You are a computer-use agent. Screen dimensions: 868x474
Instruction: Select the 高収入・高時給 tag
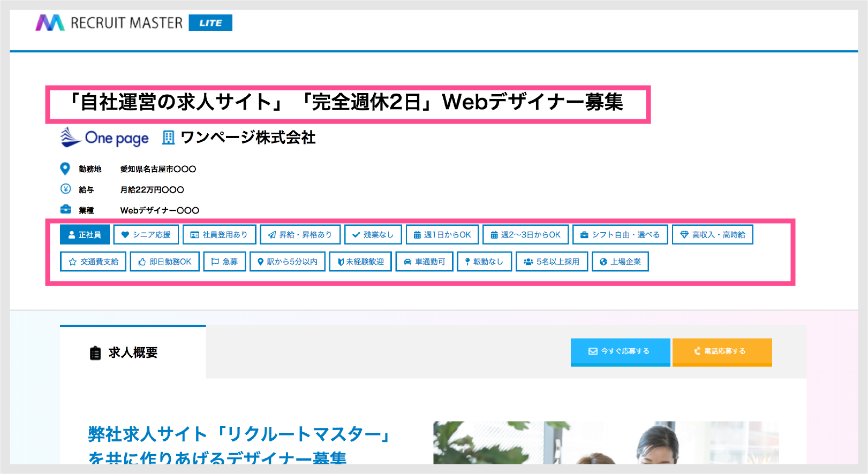pyautogui.click(x=713, y=235)
